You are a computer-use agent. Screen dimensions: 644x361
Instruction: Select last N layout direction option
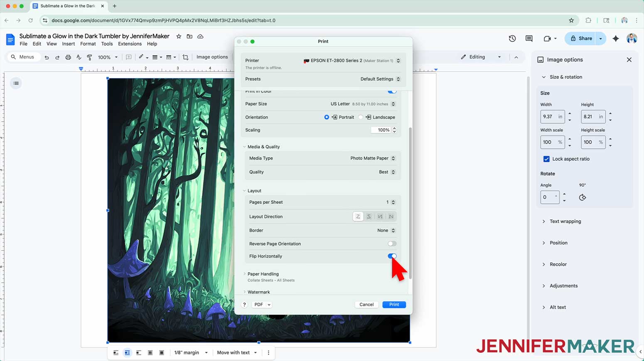(391, 217)
